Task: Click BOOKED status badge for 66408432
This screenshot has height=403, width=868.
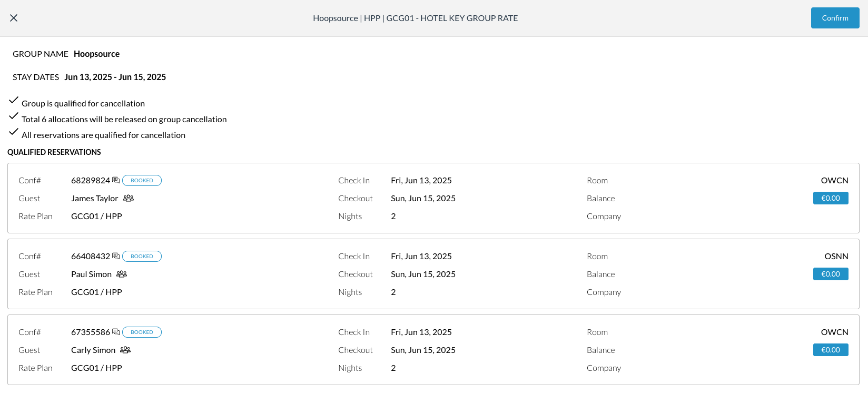Action: 142,256
